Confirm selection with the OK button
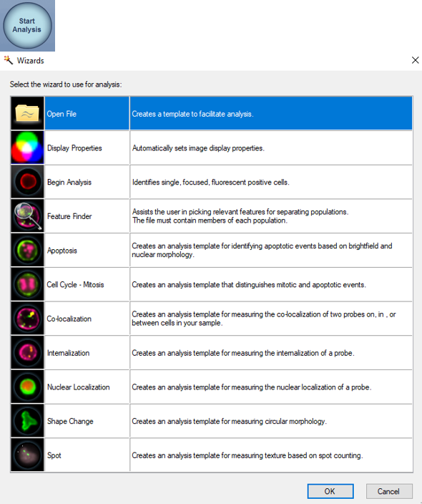 [330, 491]
